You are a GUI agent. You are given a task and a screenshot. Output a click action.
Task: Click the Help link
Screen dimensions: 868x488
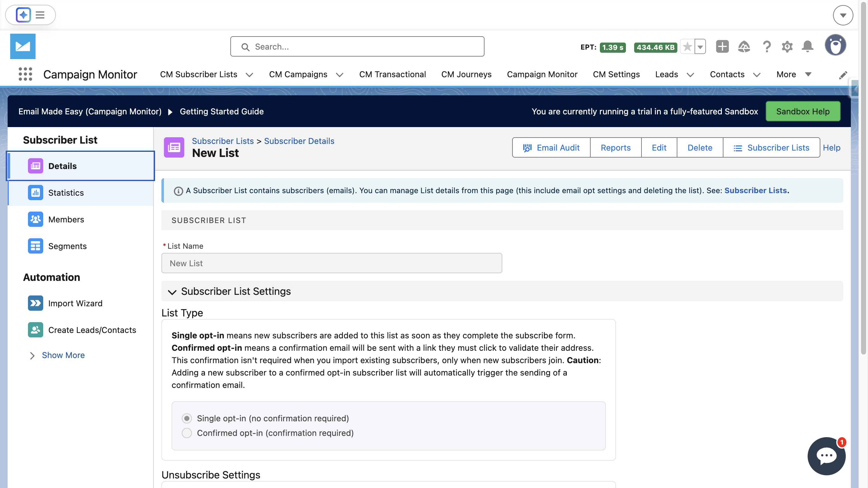coord(831,148)
